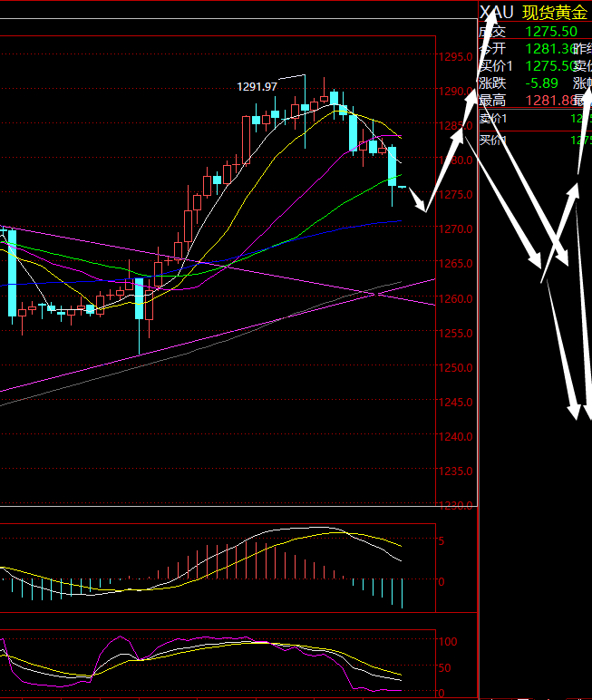Click the 现货黄金 instrument name
The width and height of the screenshot is (592, 700).
coord(555,13)
